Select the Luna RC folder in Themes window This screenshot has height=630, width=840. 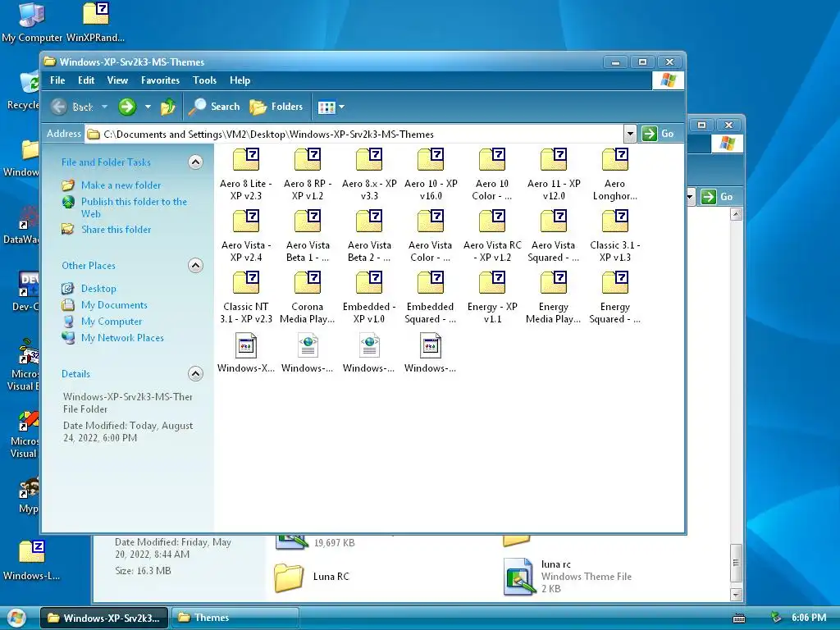pyautogui.click(x=312, y=577)
